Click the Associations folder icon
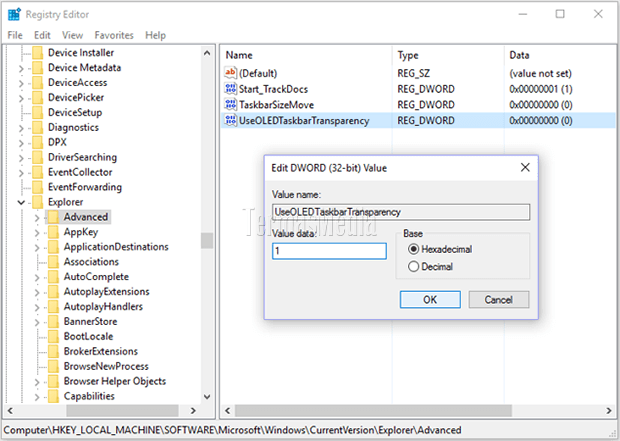Screen dimensions: 620x441 (53, 262)
